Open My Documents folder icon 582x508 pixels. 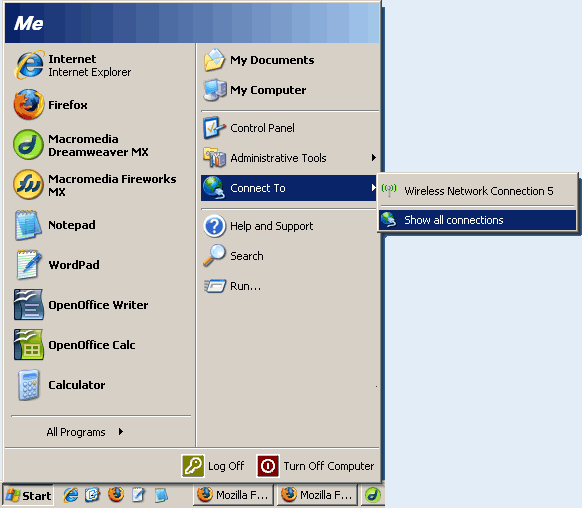[215, 60]
